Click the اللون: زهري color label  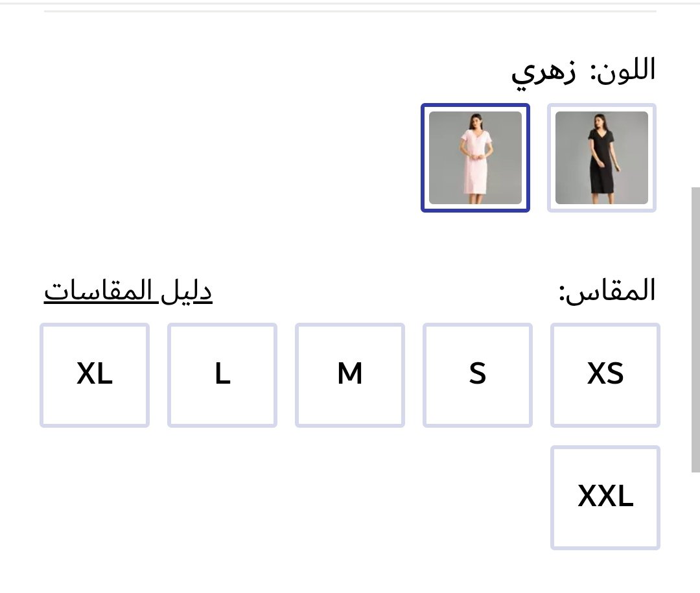pos(583,71)
